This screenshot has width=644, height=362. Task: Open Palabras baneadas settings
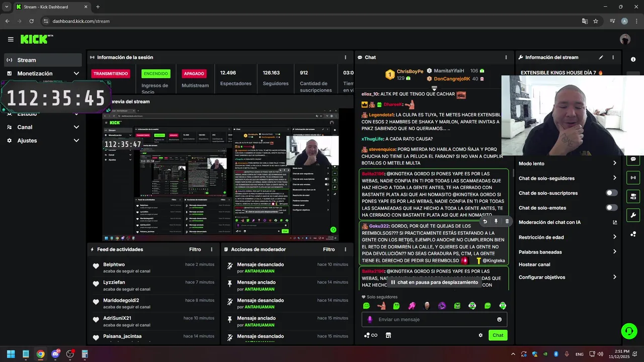[568, 252]
